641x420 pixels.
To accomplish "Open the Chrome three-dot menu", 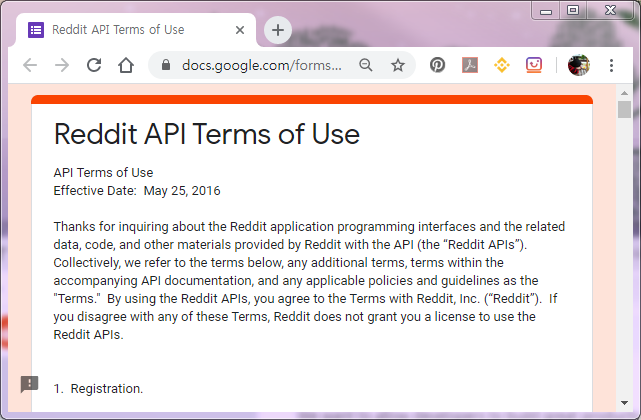I will 611,65.
